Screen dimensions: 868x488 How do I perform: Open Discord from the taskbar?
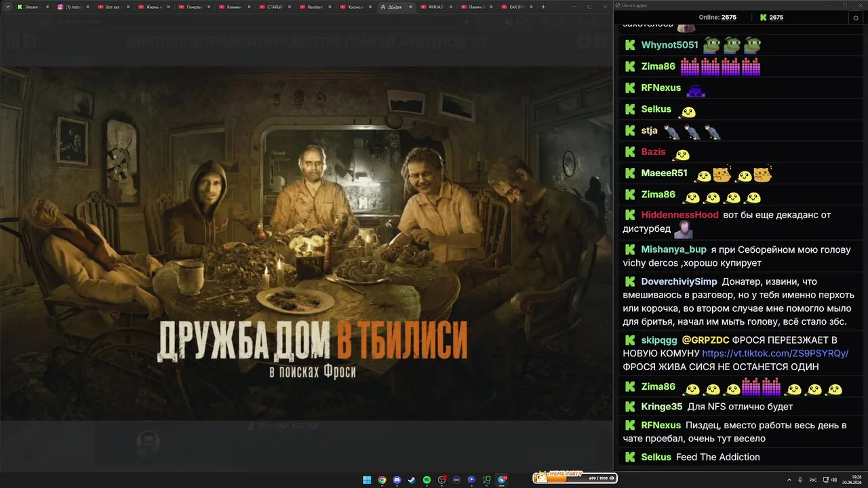(x=397, y=480)
